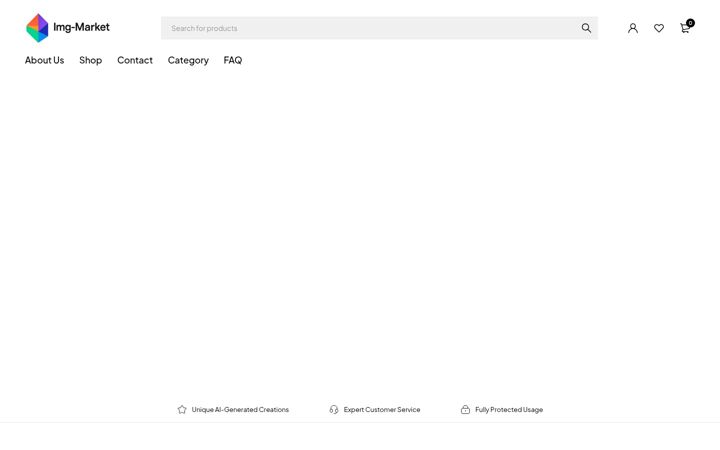Screen dimensions: 720x450
Task: Click the headset icon for customer service
Action: [334, 410]
